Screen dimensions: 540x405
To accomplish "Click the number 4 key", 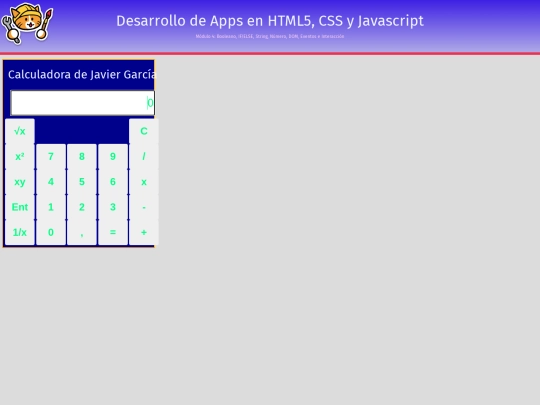I will [x=51, y=182].
